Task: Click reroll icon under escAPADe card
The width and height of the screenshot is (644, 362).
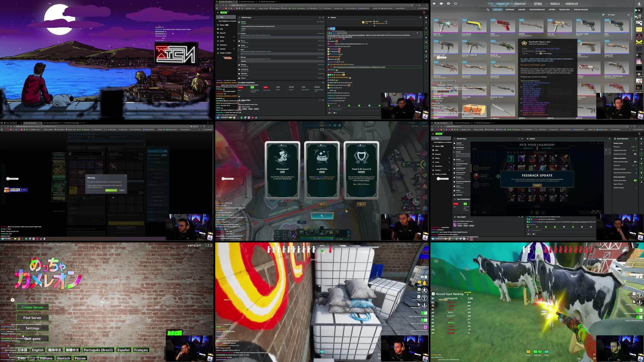Action: point(322,204)
